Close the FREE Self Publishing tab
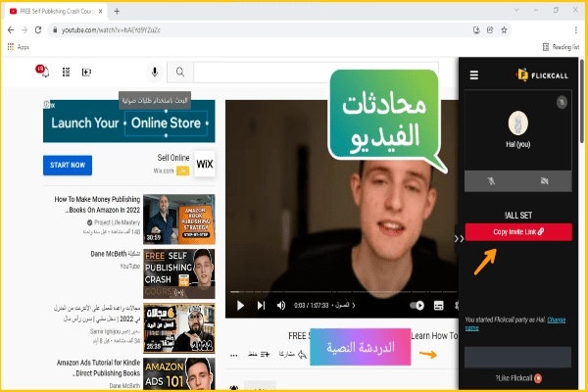 [101, 11]
